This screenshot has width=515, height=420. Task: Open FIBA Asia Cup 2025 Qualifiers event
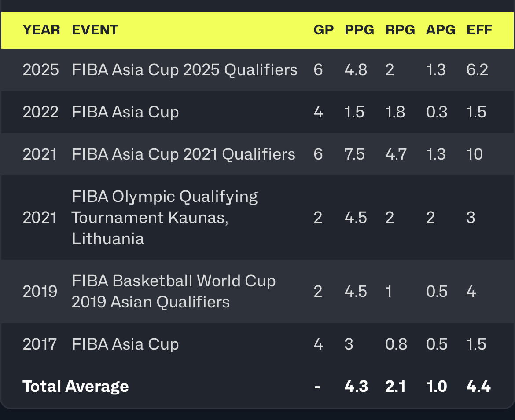[x=184, y=70]
